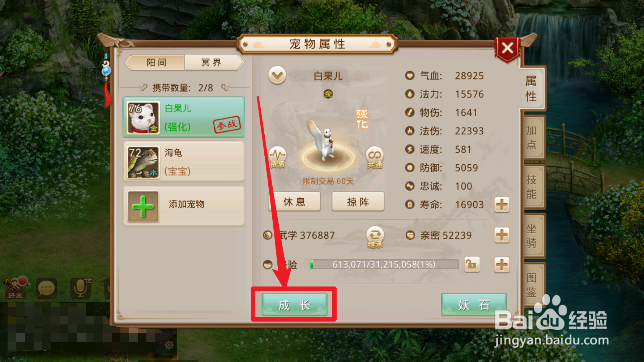Open the chat bubble icon
Screen dimensions: 644x362
(x=47, y=288)
